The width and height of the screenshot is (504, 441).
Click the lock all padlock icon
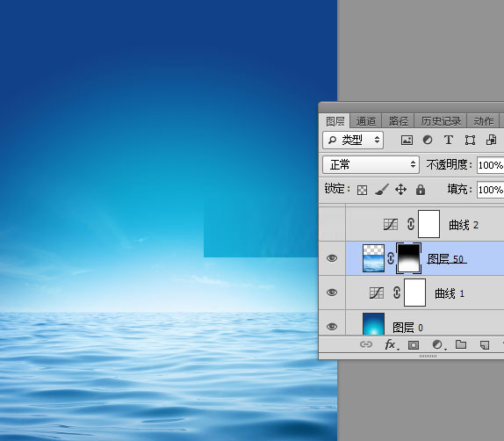point(420,190)
